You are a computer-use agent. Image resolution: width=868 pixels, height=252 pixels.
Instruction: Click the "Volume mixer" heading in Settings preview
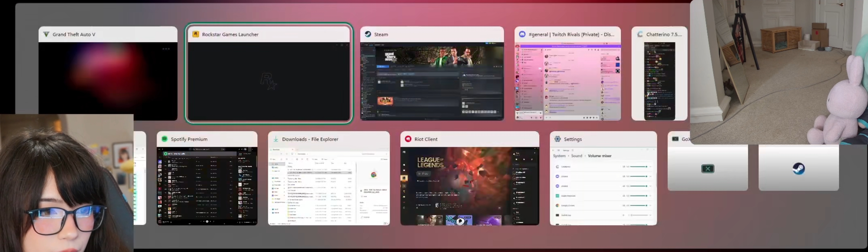point(599,156)
